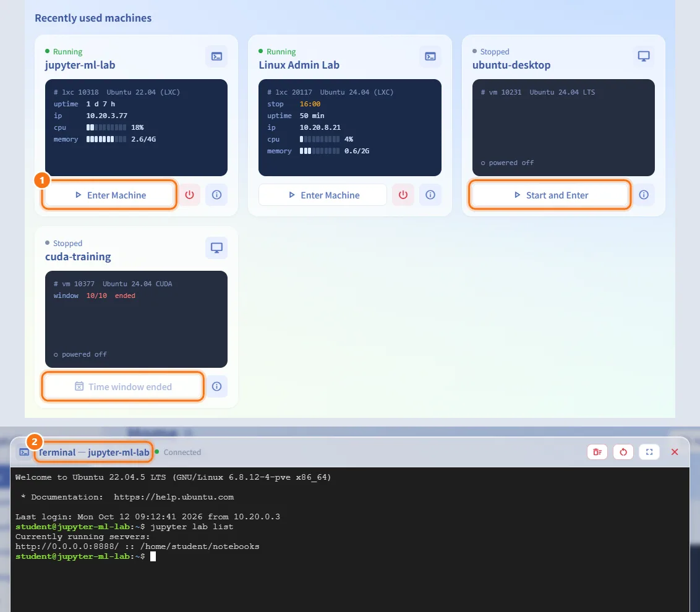Viewport: 700px width, 612px height.
Task: Click the monitor icon on the ubuntu-desktop card
Action: (644, 57)
